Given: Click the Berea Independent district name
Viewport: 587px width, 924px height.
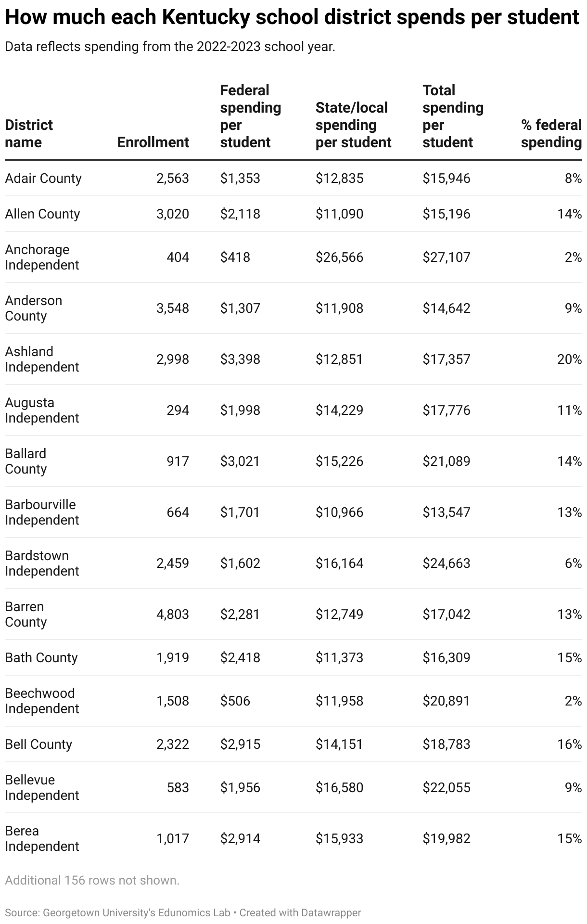Looking at the screenshot, I should coord(42,838).
